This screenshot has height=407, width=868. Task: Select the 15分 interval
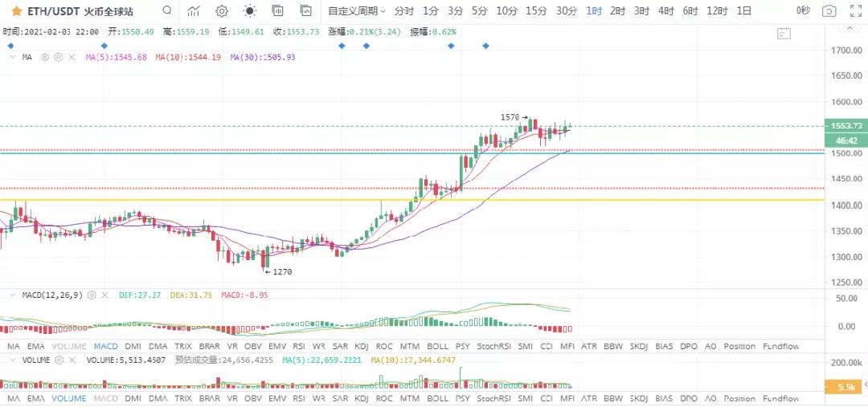click(536, 10)
